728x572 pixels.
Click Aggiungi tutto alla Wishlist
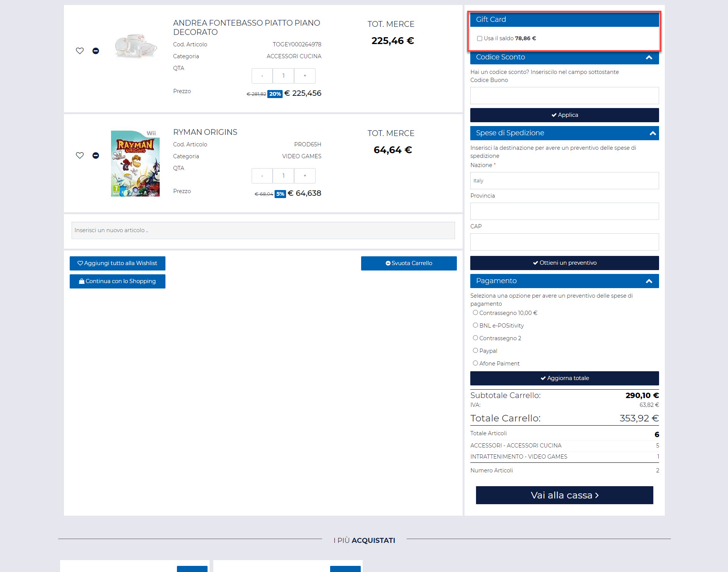click(x=117, y=263)
